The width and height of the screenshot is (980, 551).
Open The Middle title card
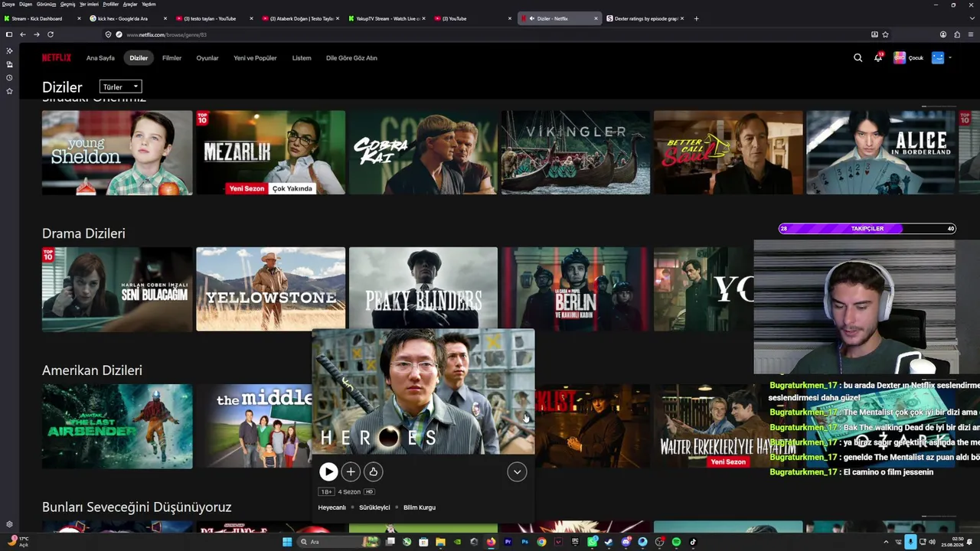pyautogui.click(x=253, y=426)
